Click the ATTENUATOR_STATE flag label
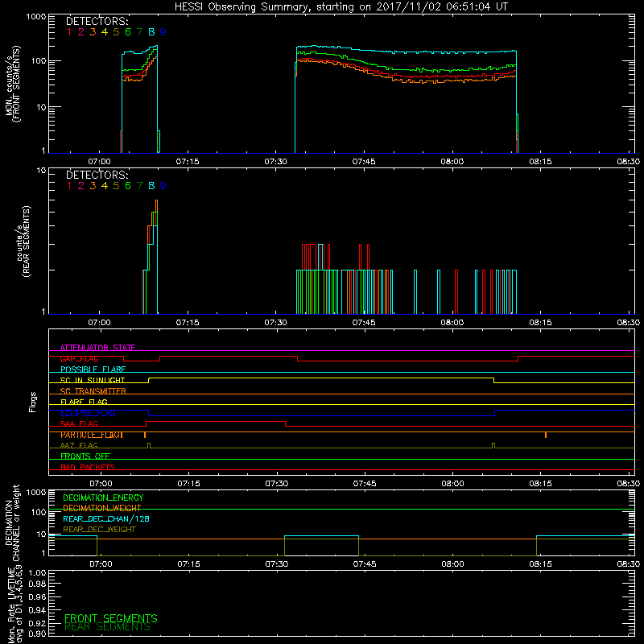644x644 pixels. (97, 348)
